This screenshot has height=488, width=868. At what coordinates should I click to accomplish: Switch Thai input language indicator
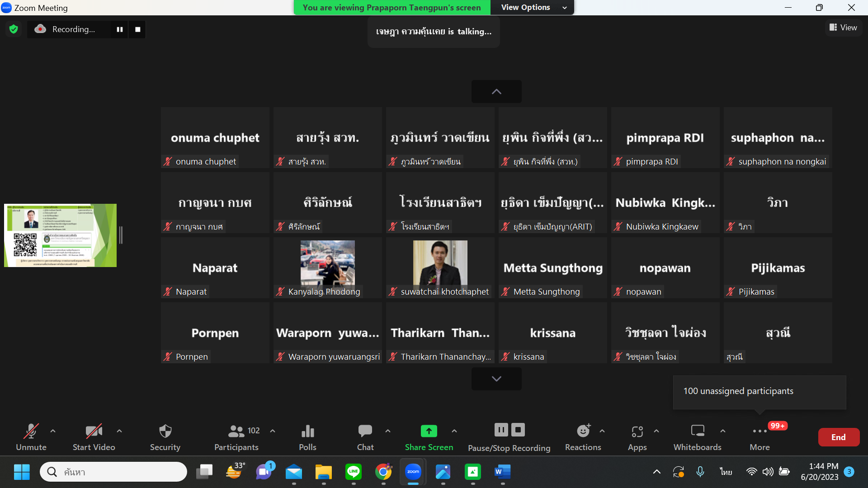point(726,472)
